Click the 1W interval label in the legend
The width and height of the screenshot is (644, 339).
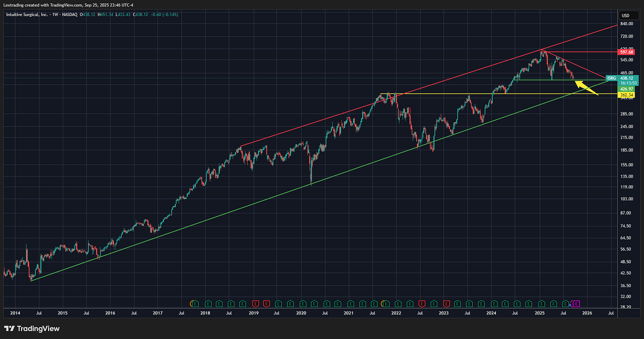pos(55,15)
